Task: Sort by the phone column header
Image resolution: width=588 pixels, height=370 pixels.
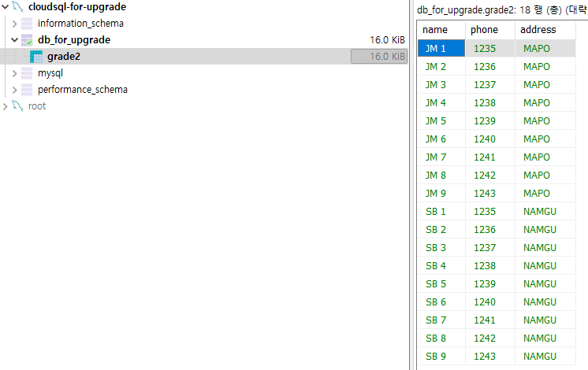Action: pos(490,30)
